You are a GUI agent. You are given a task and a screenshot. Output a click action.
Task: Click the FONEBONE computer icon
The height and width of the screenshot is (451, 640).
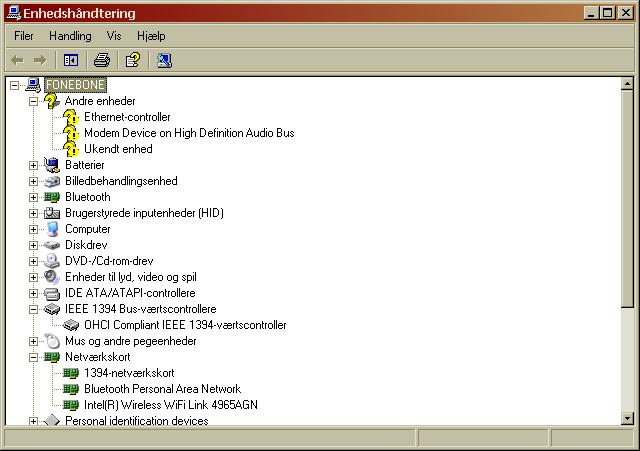point(33,85)
